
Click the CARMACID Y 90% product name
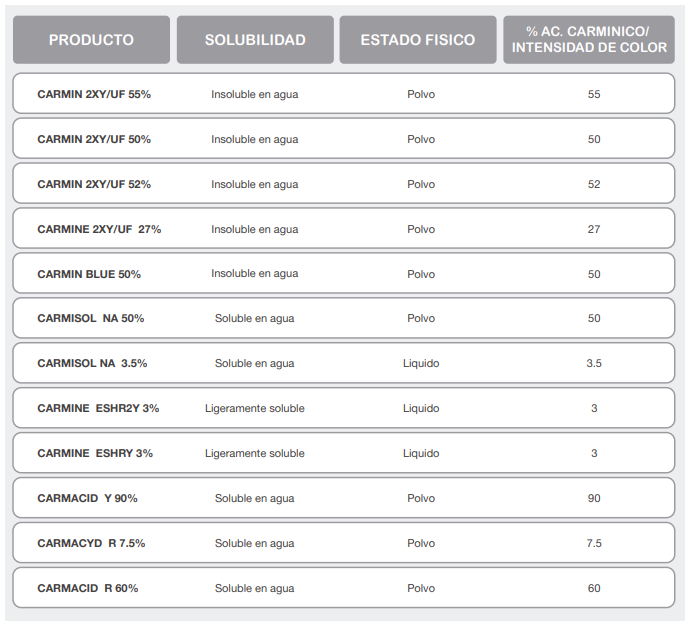[88, 498]
